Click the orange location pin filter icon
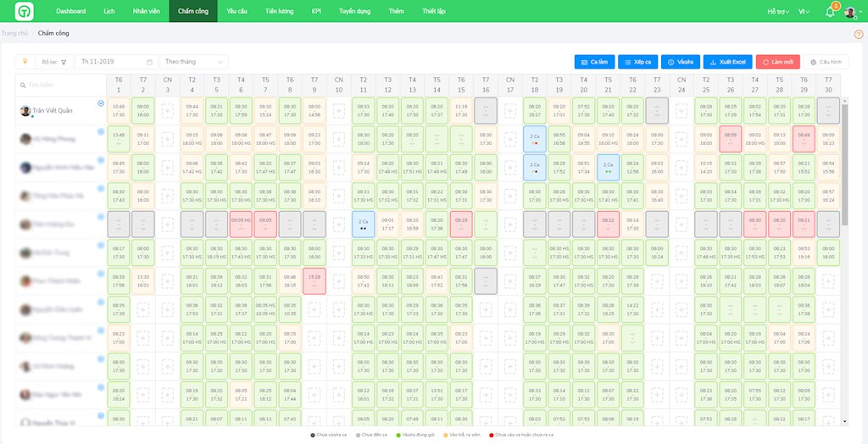 pos(25,62)
